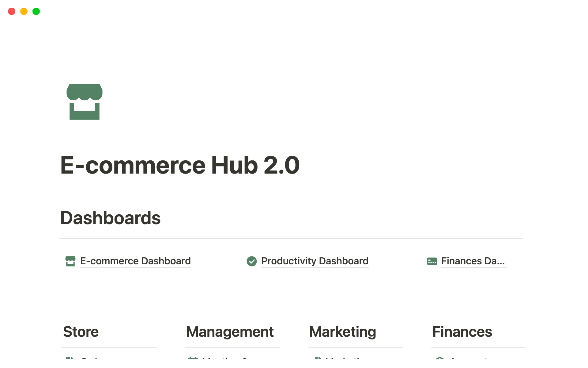Select the Management column heading

[x=230, y=332]
